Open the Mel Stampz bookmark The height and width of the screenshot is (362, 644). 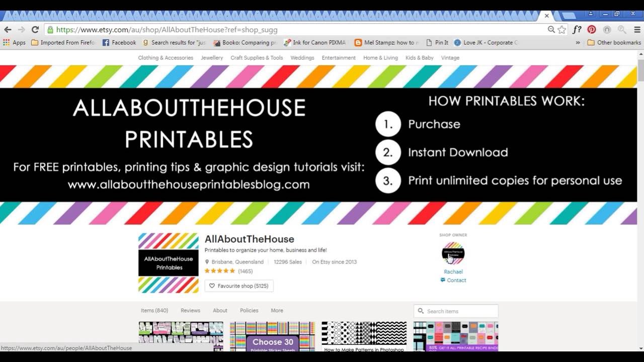[386, 43]
